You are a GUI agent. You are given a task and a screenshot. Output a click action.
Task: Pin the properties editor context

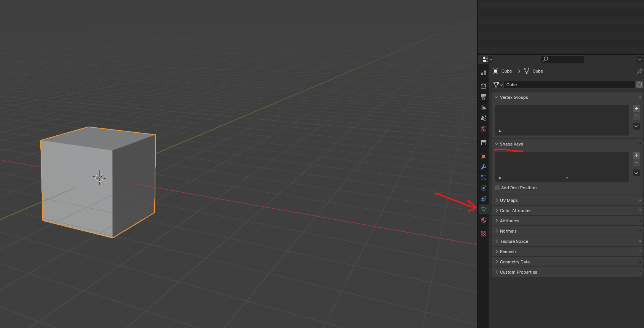pos(640,71)
